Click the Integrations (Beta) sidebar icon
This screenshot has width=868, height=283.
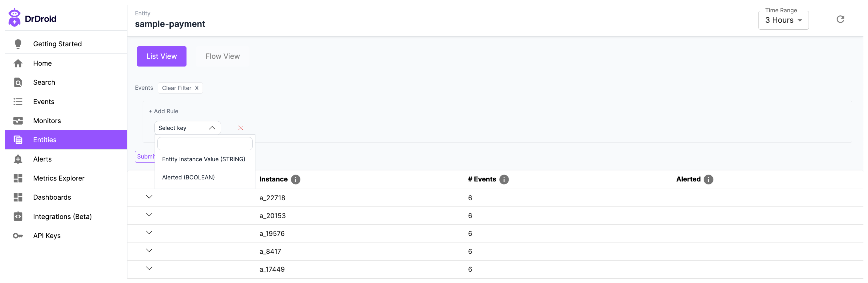click(x=18, y=217)
